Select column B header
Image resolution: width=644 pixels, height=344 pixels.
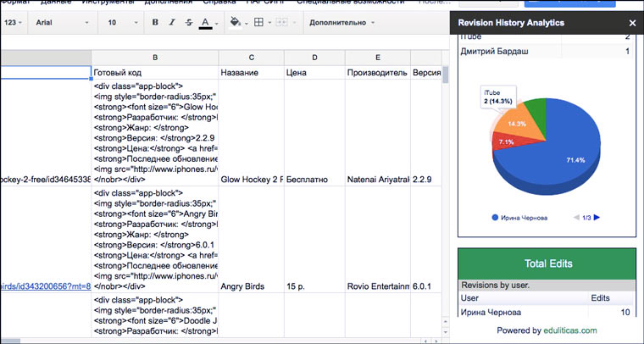click(154, 58)
